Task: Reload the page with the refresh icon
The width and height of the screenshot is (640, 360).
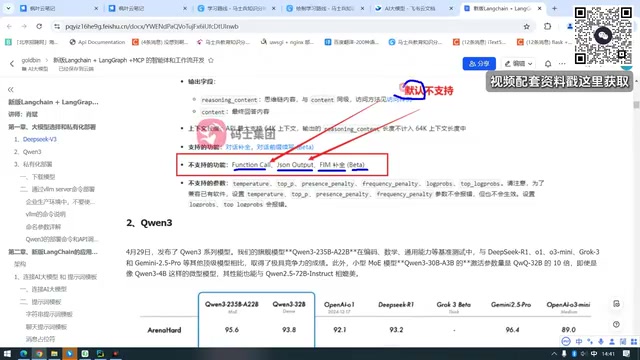Action: tap(39, 27)
